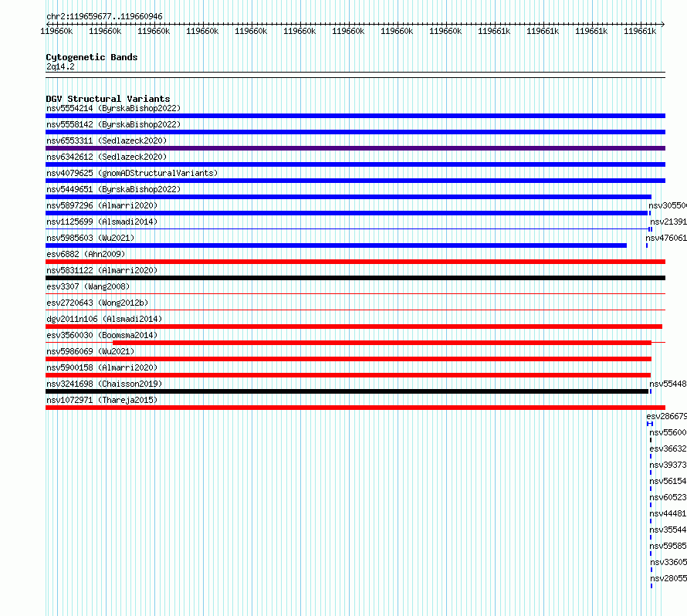Click the red esv6882 variant bar

(355, 262)
